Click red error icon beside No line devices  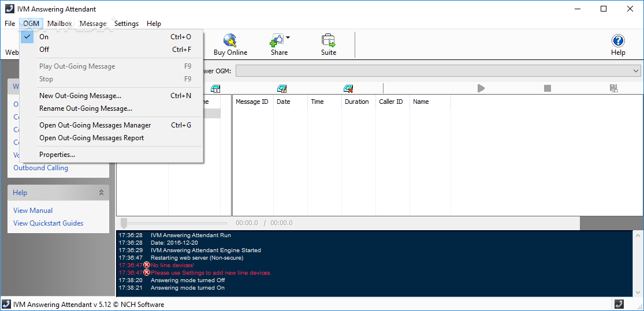tap(147, 265)
